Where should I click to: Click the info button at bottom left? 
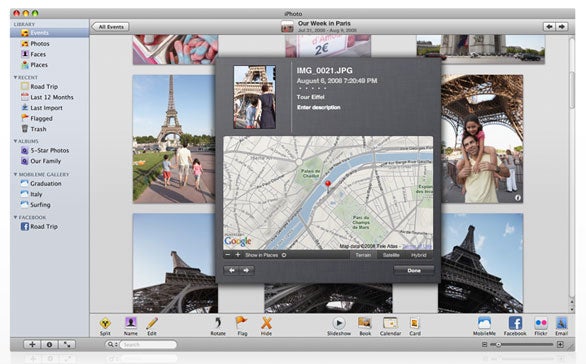(49, 345)
